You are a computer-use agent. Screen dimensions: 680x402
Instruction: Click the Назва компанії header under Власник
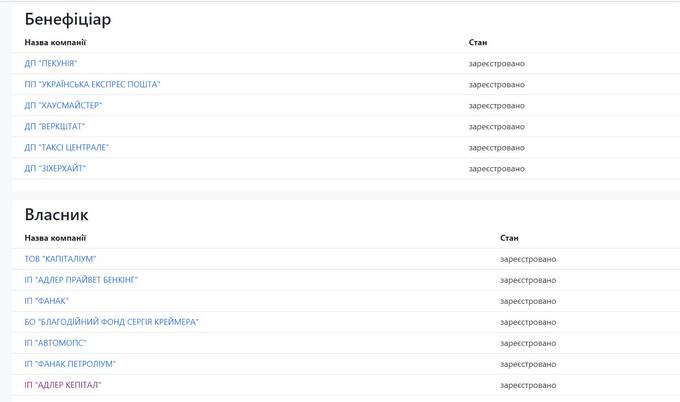55,238
